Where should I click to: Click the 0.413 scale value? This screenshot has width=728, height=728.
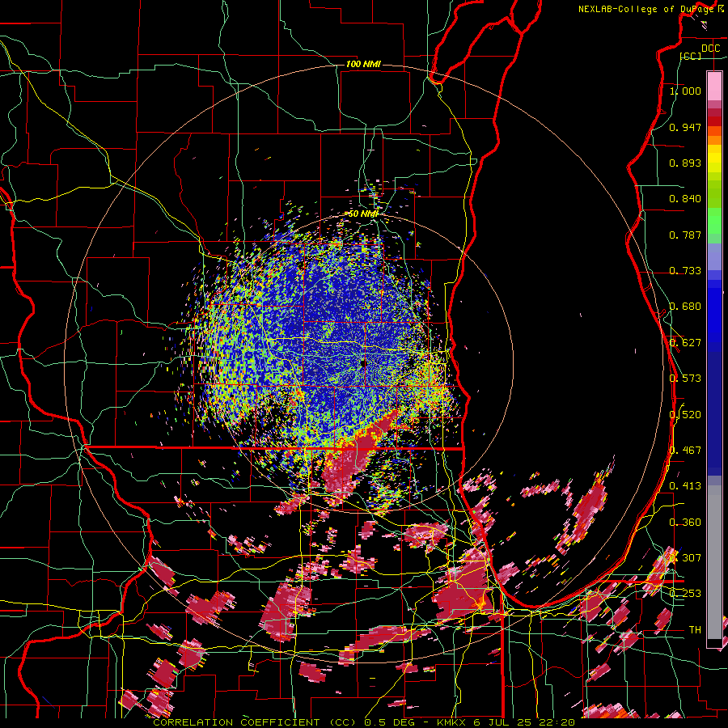tap(685, 486)
